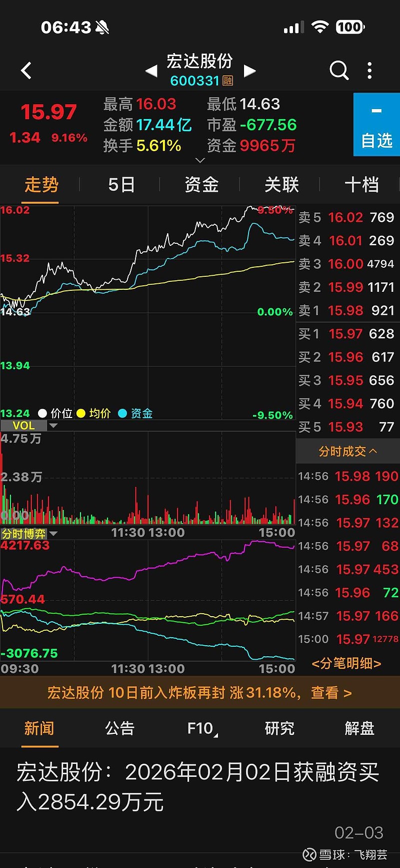Collapse the 分时成交 header

point(348,452)
